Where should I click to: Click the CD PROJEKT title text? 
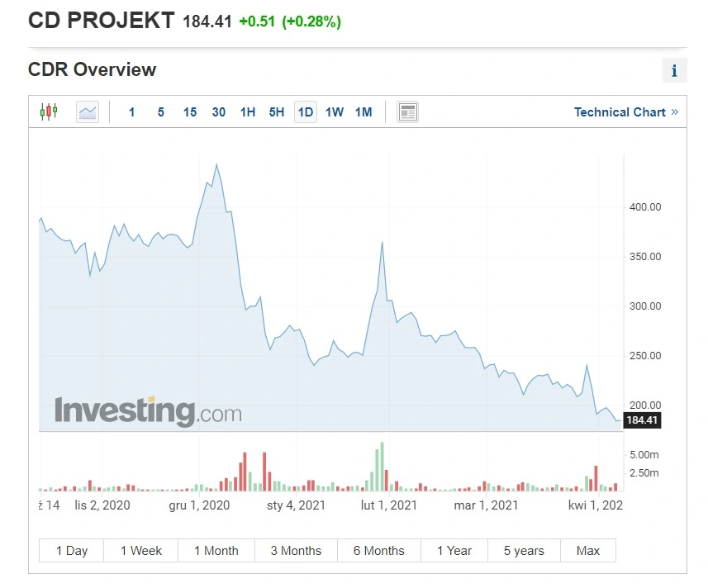pyautogui.click(x=101, y=21)
